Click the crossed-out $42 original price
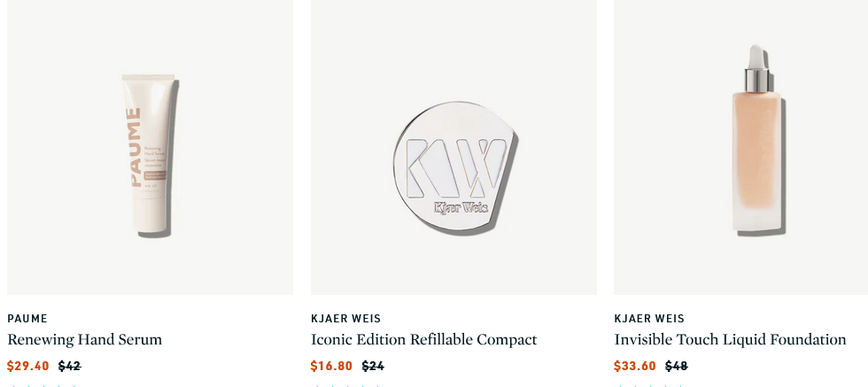 click(x=69, y=366)
